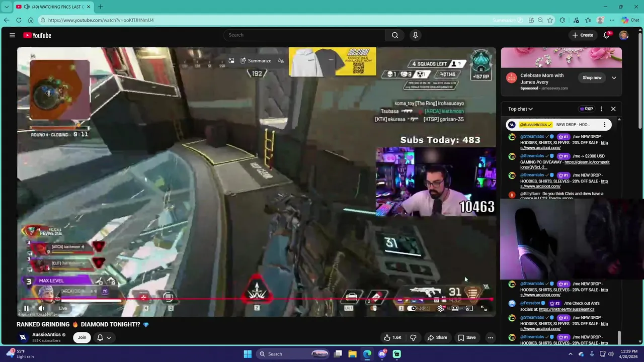The width and height of the screenshot is (644, 362).
Task: Join the AussieAntics channel membership
Action: pyautogui.click(x=82, y=337)
